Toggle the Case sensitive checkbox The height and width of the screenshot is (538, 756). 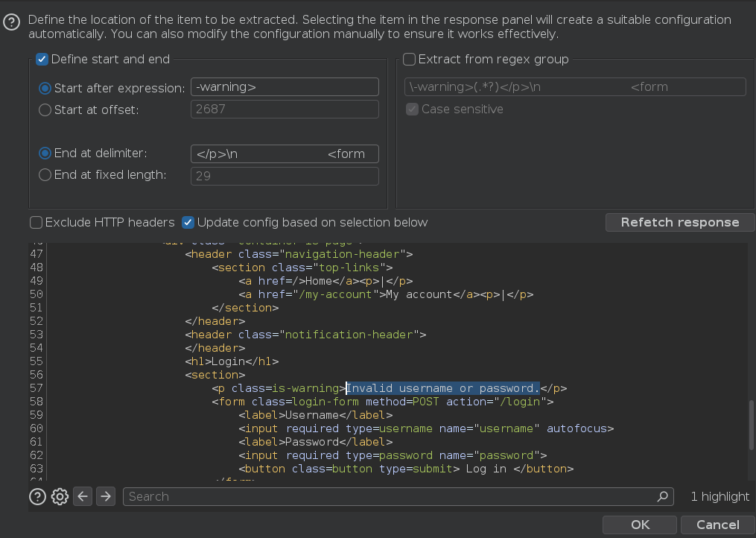click(x=412, y=109)
